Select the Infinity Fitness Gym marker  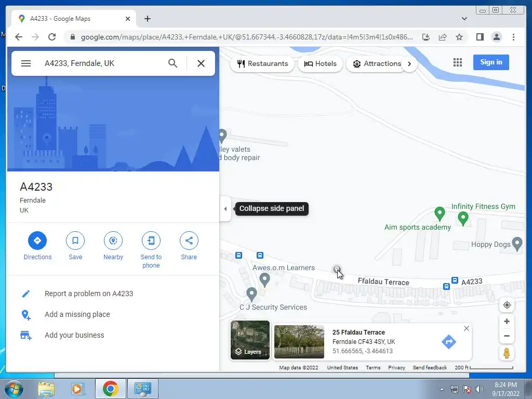tap(463, 219)
